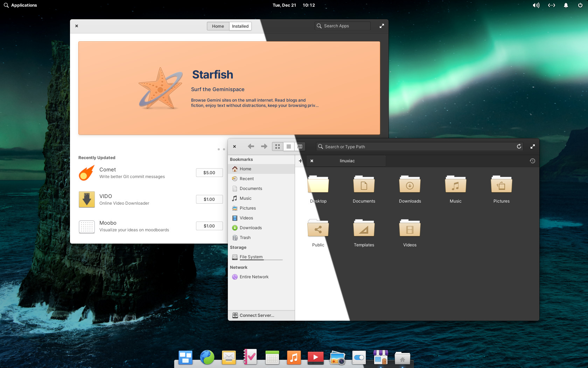Select Music bookmark in sidebar

261,198
